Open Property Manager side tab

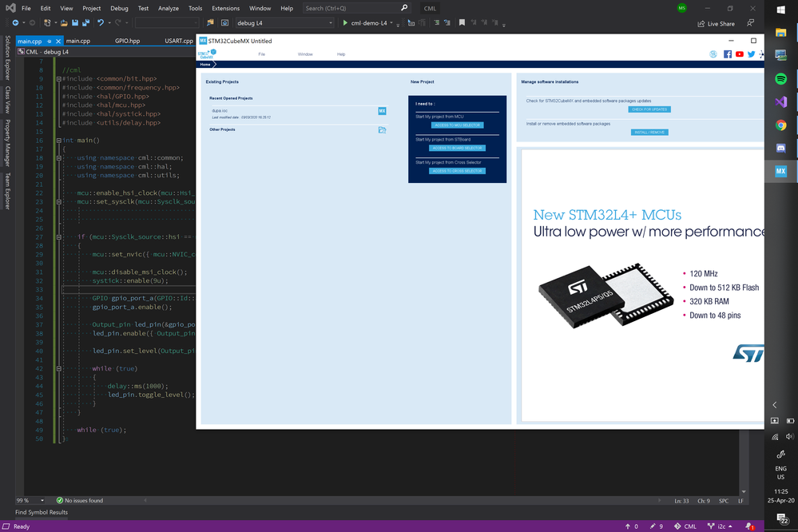coord(8,143)
